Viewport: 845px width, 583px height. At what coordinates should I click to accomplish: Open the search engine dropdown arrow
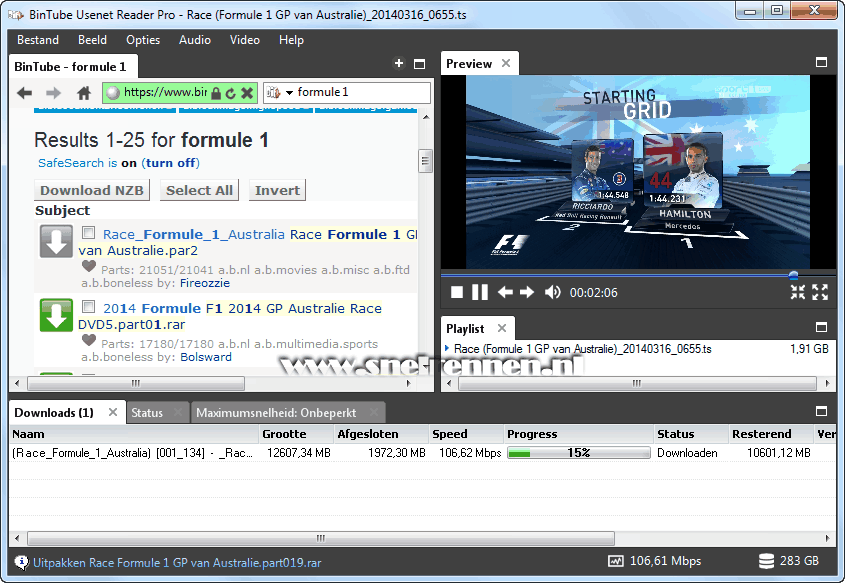pos(289,93)
